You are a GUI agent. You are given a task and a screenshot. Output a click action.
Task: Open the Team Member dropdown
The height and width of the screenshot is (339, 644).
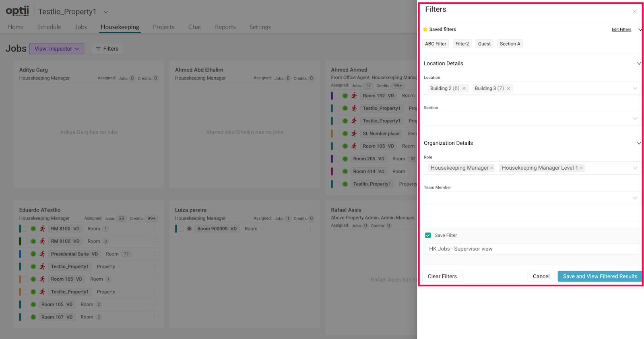click(x=635, y=198)
